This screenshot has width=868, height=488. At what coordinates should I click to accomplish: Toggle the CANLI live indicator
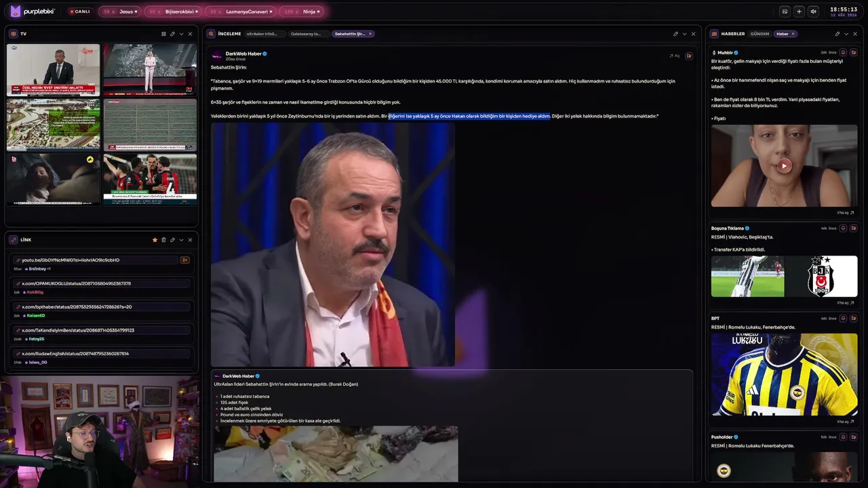coord(79,12)
